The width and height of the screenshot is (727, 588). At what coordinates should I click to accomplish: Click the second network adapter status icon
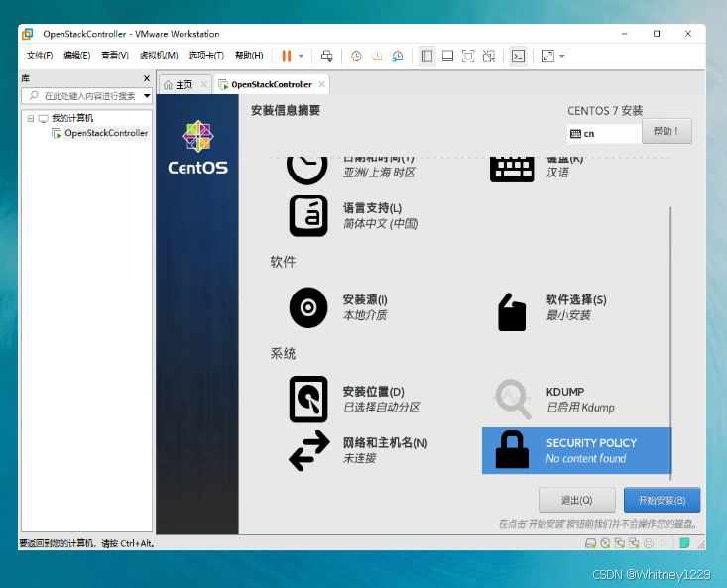click(x=634, y=543)
